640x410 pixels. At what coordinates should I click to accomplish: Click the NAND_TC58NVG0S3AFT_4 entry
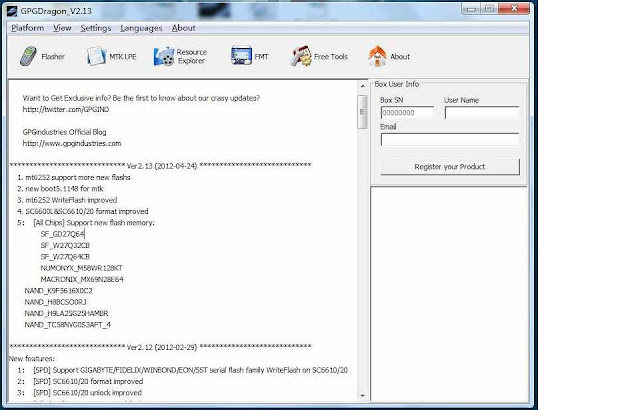pos(67,325)
